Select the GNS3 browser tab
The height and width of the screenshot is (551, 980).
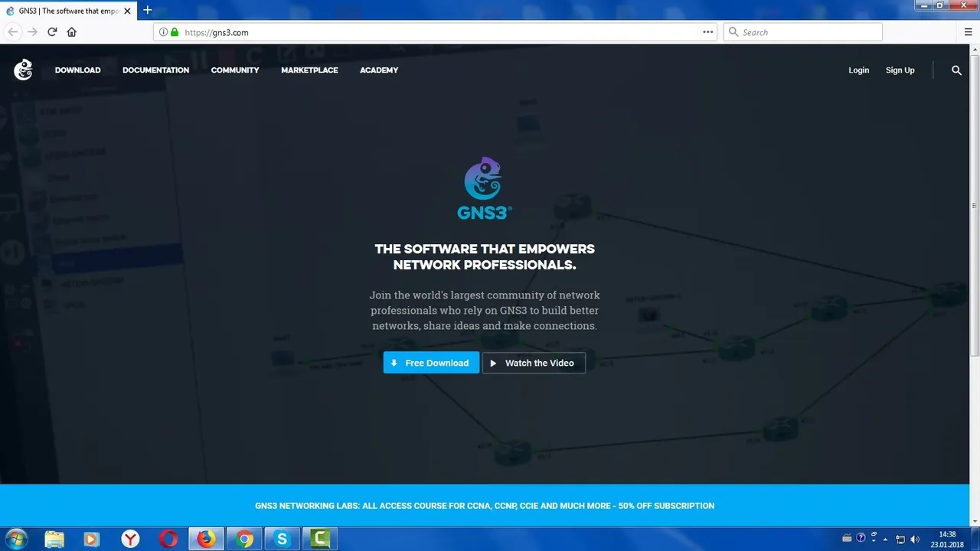click(x=68, y=11)
